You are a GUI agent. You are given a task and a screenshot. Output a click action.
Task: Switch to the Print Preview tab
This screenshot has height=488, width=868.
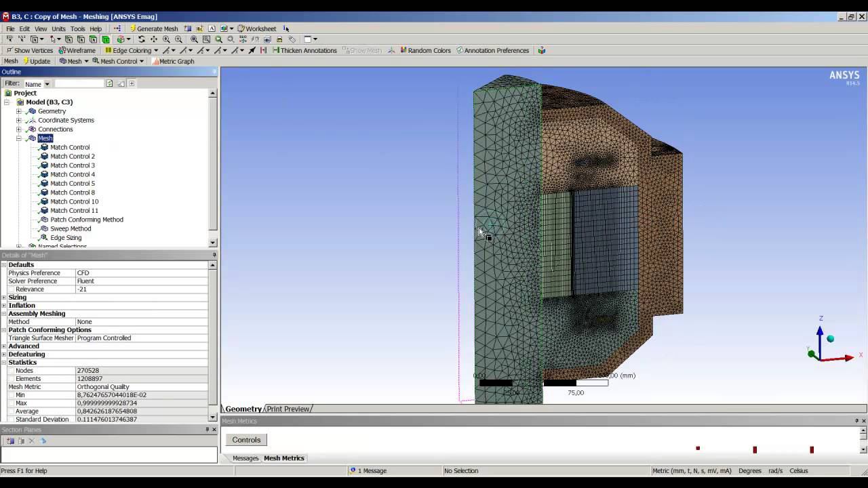pos(288,409)
